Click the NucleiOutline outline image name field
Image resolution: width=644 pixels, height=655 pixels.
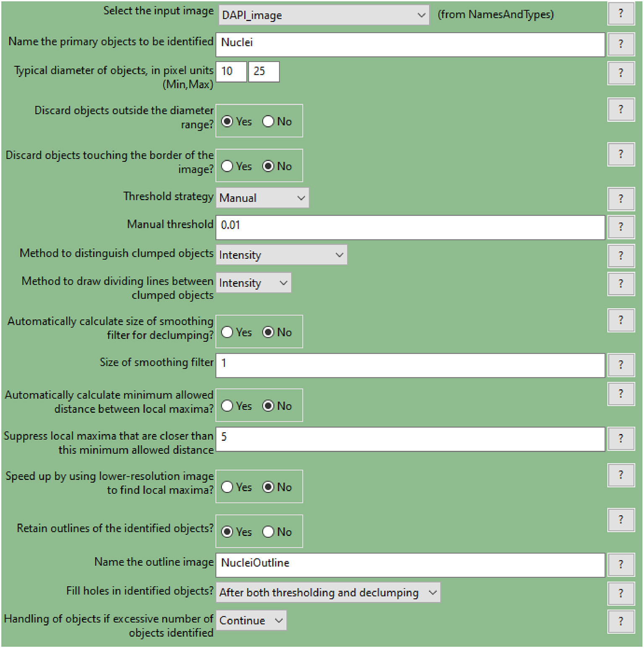tap(410, 565)
